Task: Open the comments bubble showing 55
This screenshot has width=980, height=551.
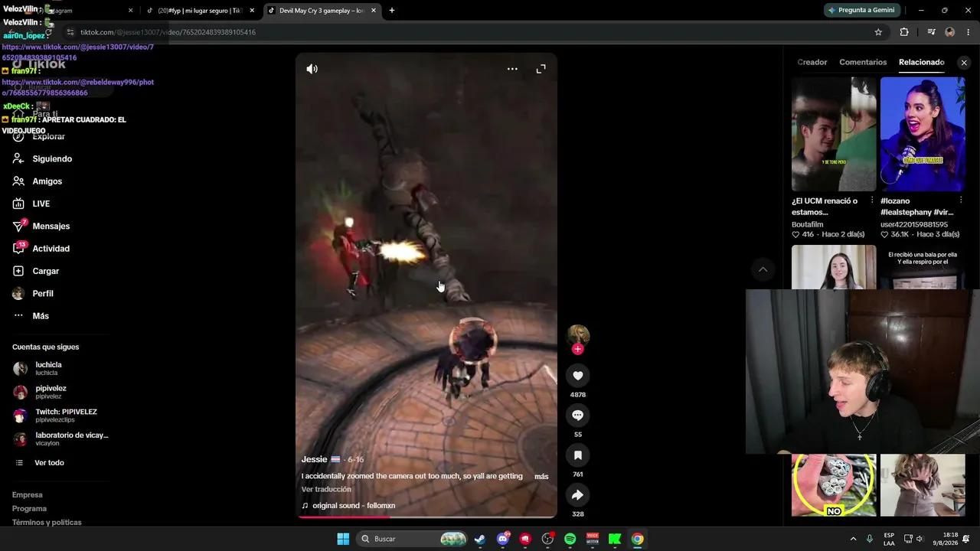Action: 578,416
